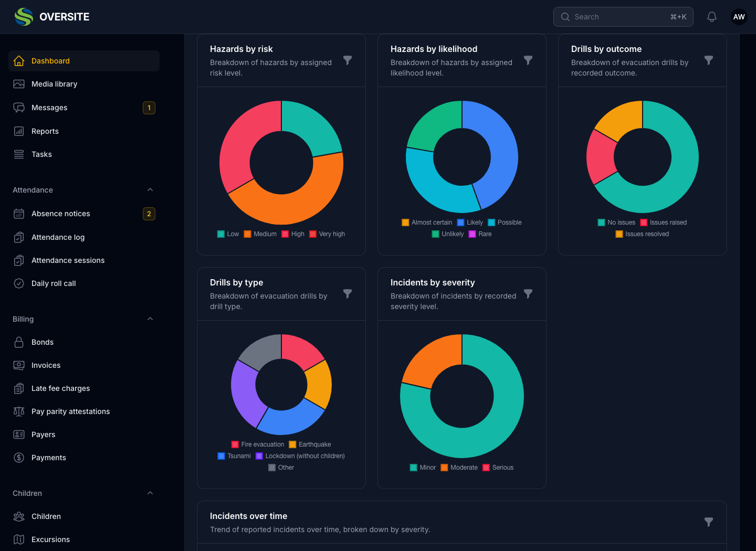Open the Media library page

click(84, 84)
